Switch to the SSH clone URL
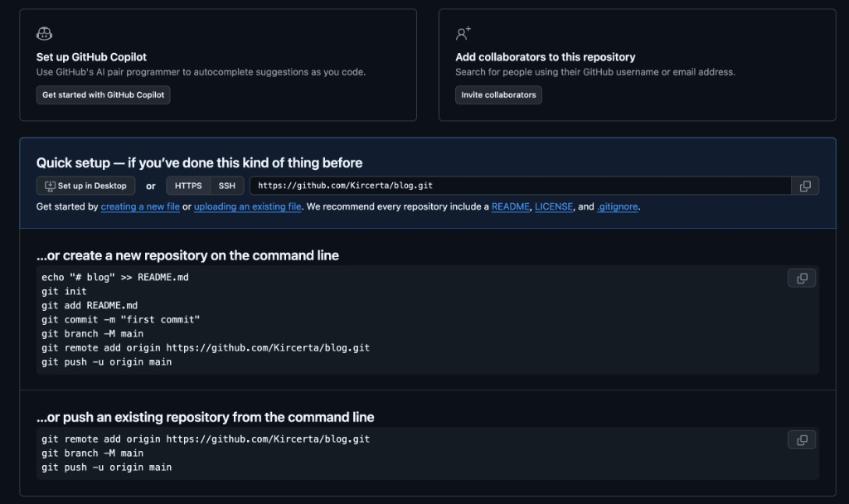This screenshot has width=849, height=504. [226, 186]
